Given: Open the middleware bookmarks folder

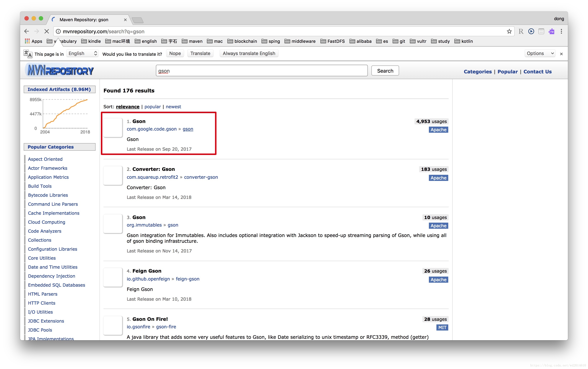Looking at the screenshot, I should 300,41.
